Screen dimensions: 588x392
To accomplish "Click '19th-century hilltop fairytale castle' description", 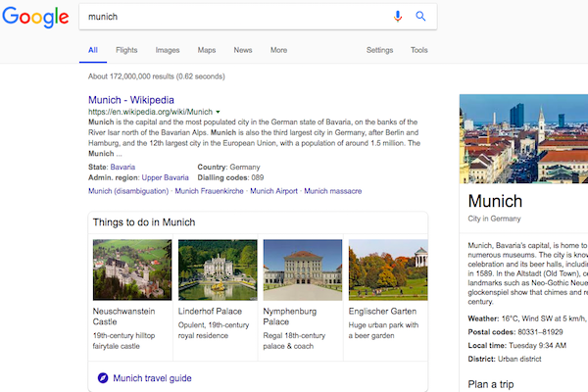I will pos(123,341).
